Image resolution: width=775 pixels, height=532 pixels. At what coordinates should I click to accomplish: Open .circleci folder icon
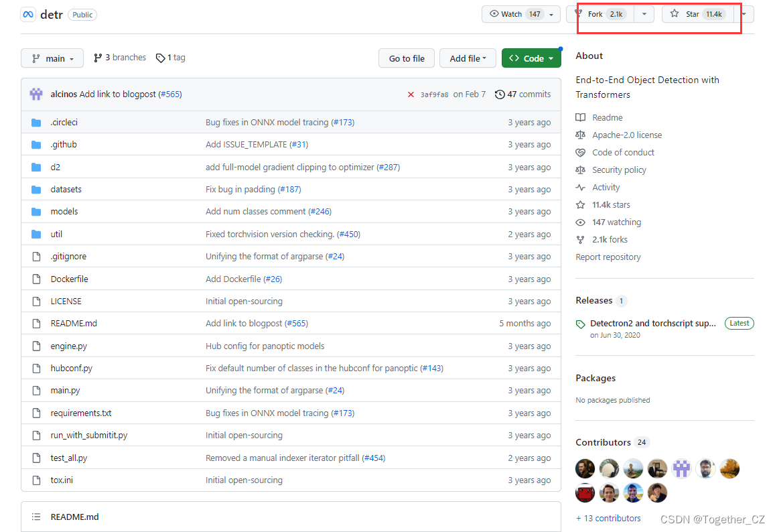36,123
